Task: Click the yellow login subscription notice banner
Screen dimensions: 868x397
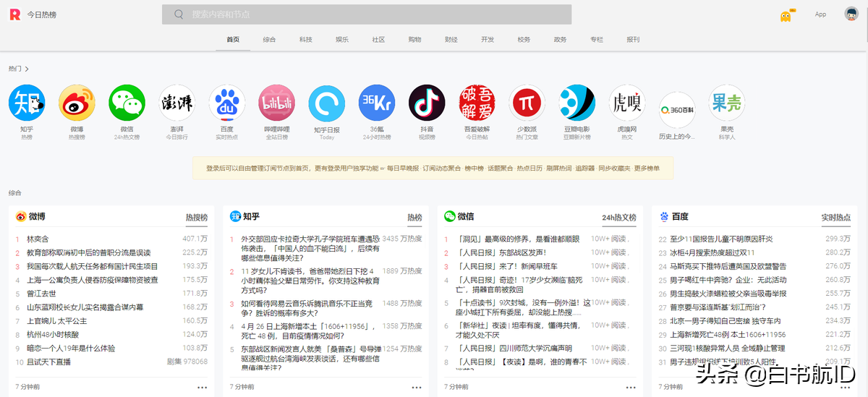Action: click(x=433, y=168)
